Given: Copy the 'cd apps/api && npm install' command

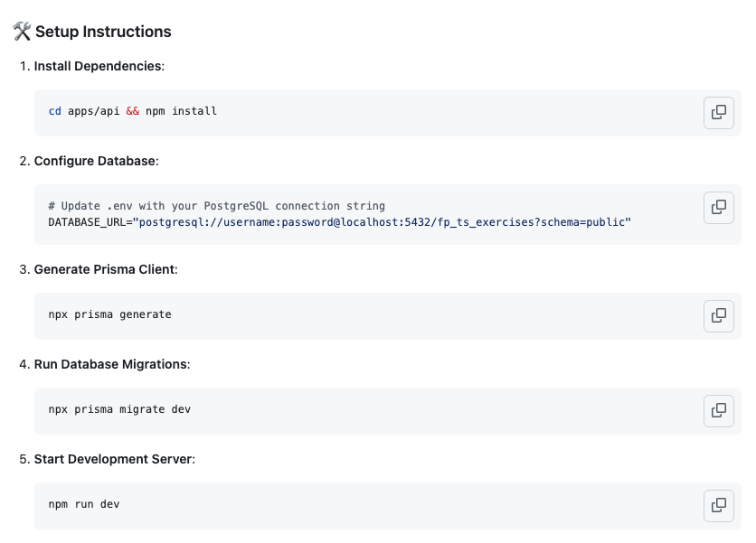Looking at the screenshot, I should (x=718, y=113).
